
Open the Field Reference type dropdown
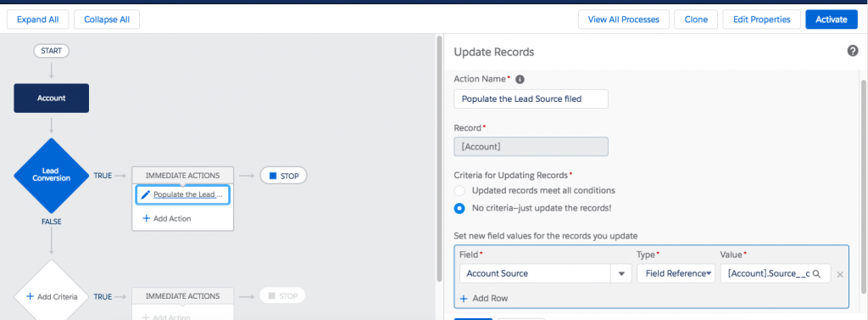click(676, 273)
